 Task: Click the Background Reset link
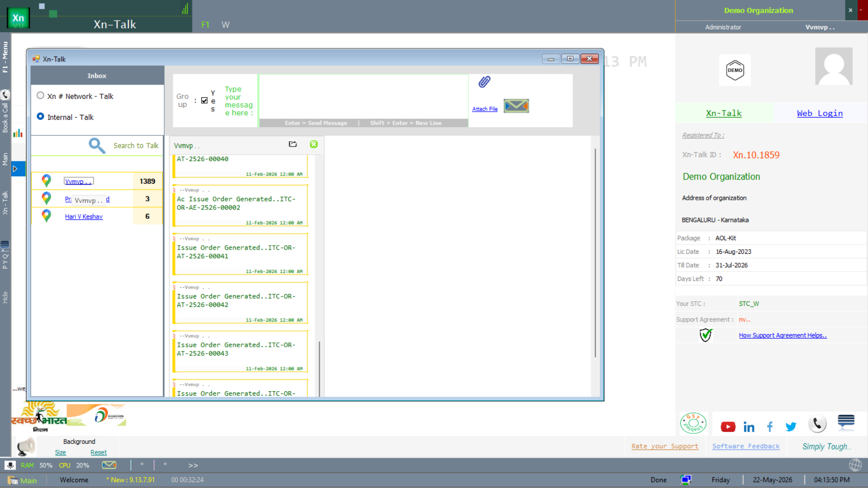click(99, 452)
